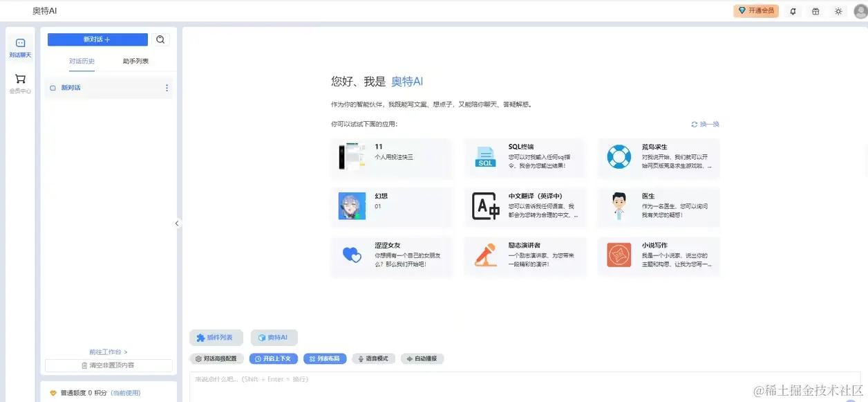
Task: Open the 中文翻译（英译中）card title
Action: (x=536, y=196)
